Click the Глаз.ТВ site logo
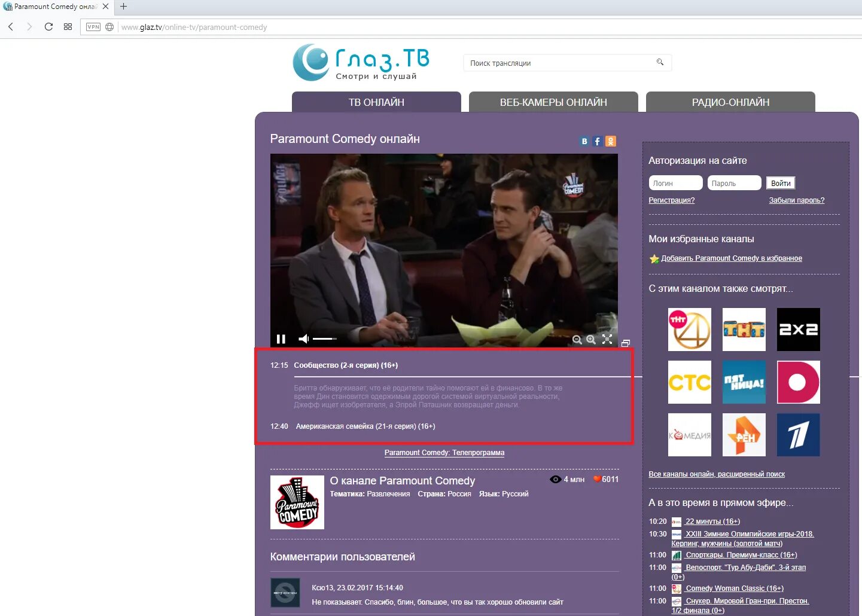The height and width of the screenshot is (616, 862). [x=361, y=62]
